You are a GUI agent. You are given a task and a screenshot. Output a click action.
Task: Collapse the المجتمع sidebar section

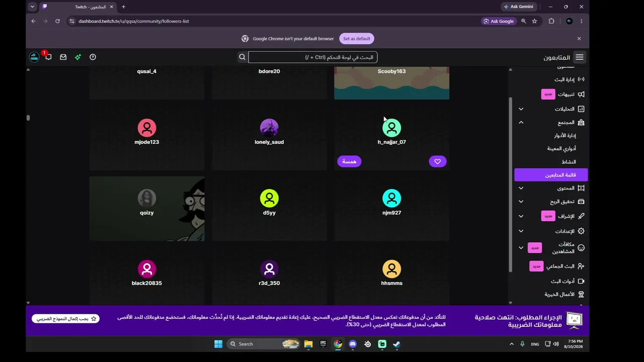521,123
